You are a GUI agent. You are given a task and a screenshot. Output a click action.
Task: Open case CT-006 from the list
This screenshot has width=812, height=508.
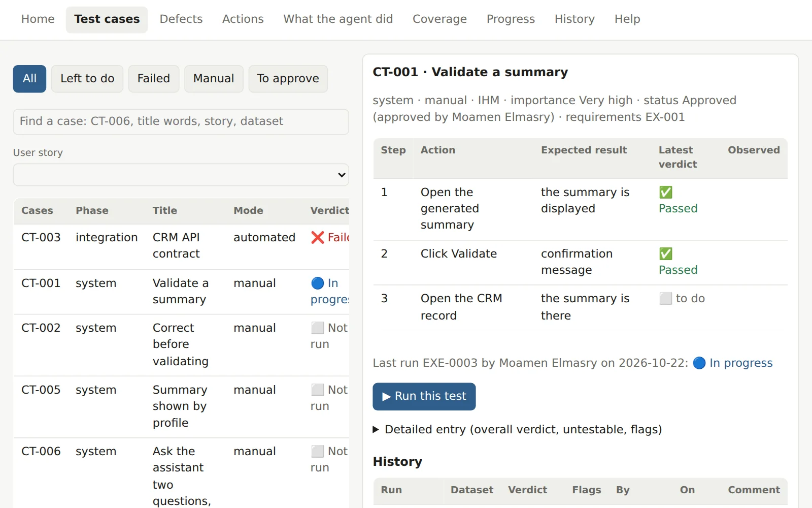point(41,451)
